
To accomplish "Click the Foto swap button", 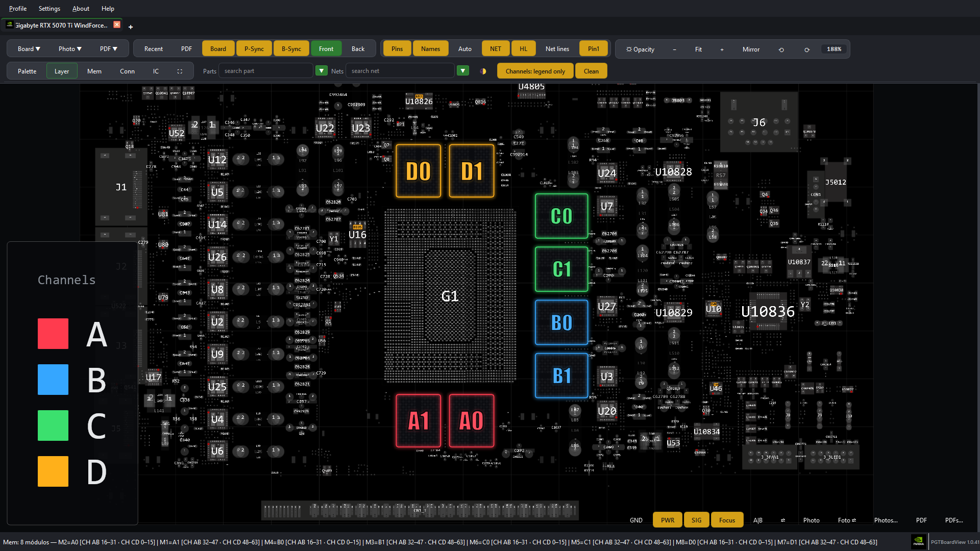I will tap(847, 520).
